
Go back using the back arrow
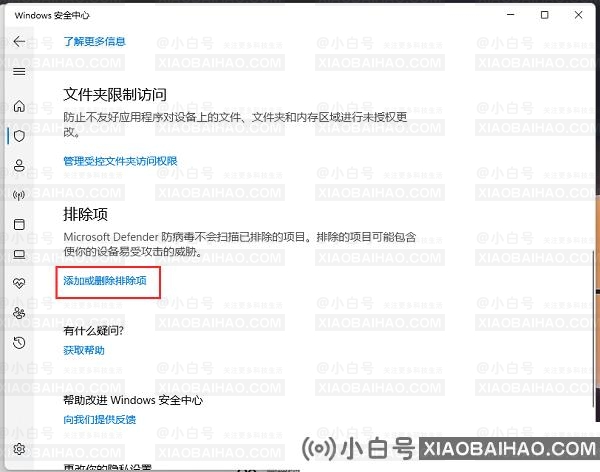19,41
